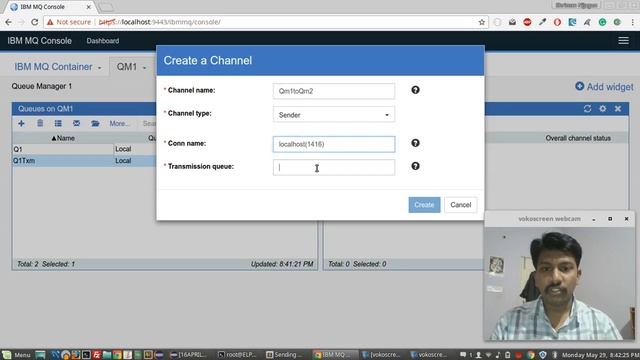This screenshot has width=640, height=360.
Task: Click the Dashboard link in the header
Action: tap(103, 41)
